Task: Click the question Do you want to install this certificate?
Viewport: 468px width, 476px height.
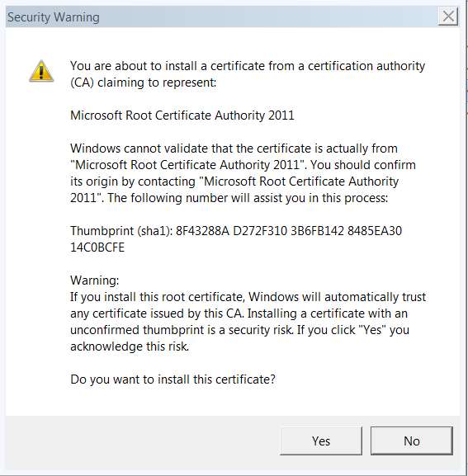Action: (x=173, y=379)
